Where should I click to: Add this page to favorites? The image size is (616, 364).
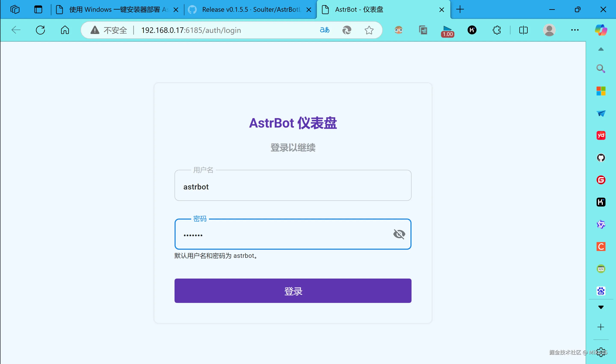pyautogui.click(x=369, y=30)
